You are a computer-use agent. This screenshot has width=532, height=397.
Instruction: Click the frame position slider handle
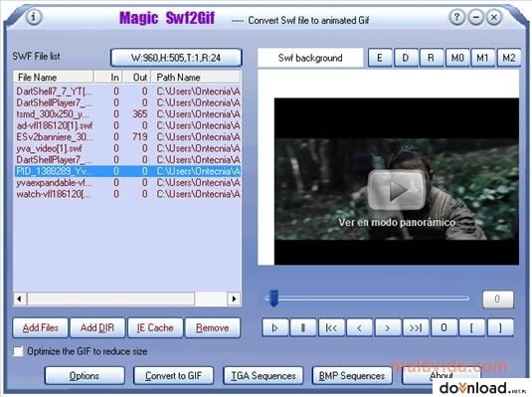tap(273, 298)
